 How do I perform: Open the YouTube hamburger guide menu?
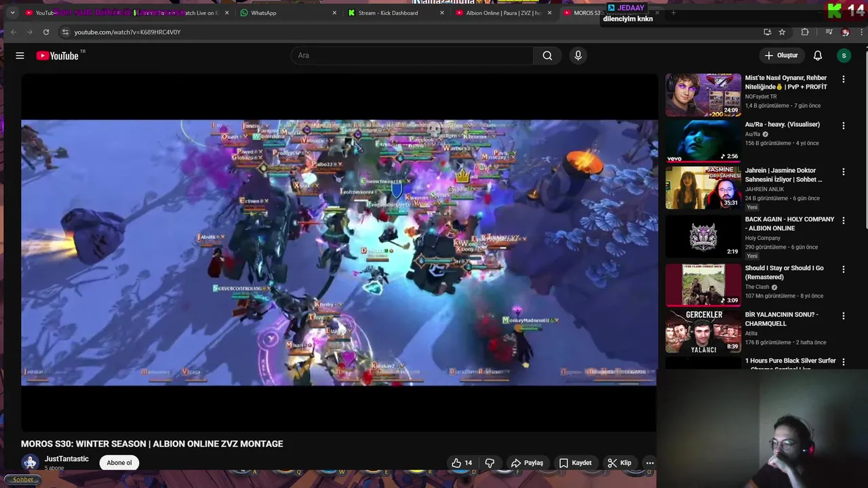[x=20, y=56]
